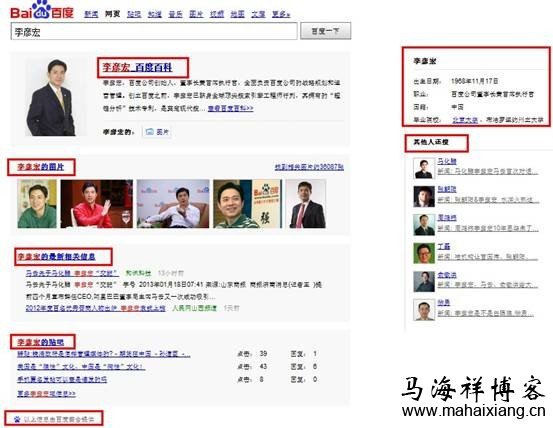Open the Tieba post with 0 replies
The height and width of the screenshot is (428, 553).
62,380
